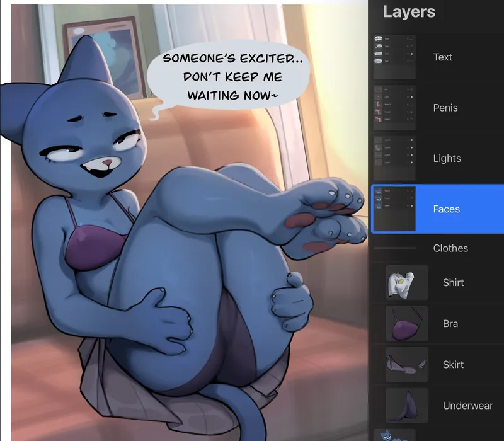Expand the Text layer group
504x441 pixels.
click(x=442, y=57)
